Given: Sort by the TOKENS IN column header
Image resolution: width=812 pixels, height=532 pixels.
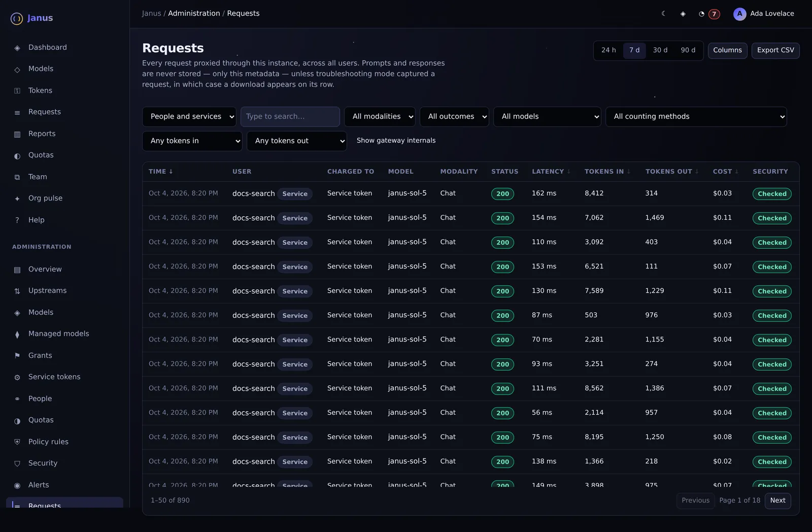Looking at the screenshot, I should (607, 172).
